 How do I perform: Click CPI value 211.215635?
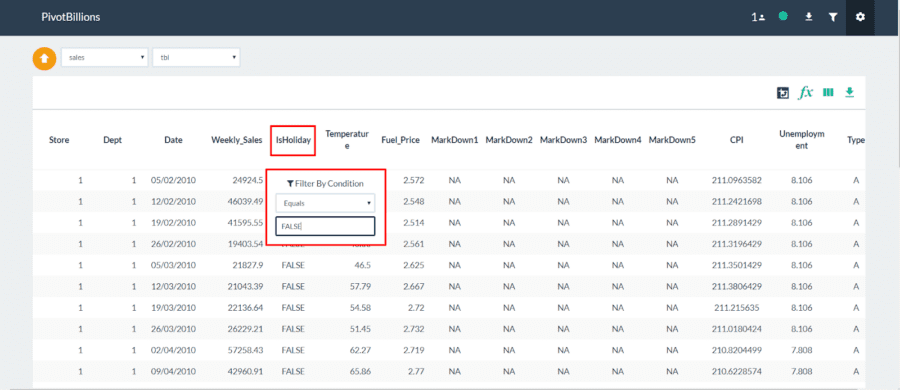tap(737, 308)
